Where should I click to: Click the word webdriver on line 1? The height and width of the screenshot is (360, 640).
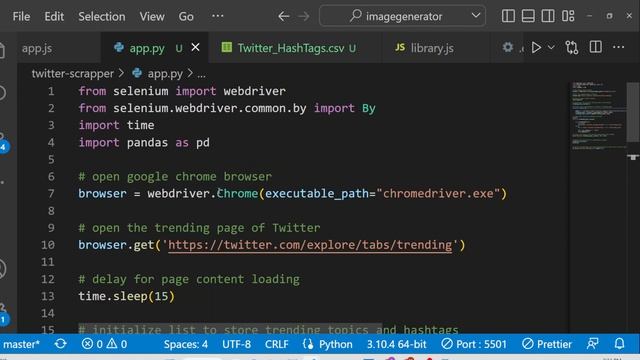[254, 91]
